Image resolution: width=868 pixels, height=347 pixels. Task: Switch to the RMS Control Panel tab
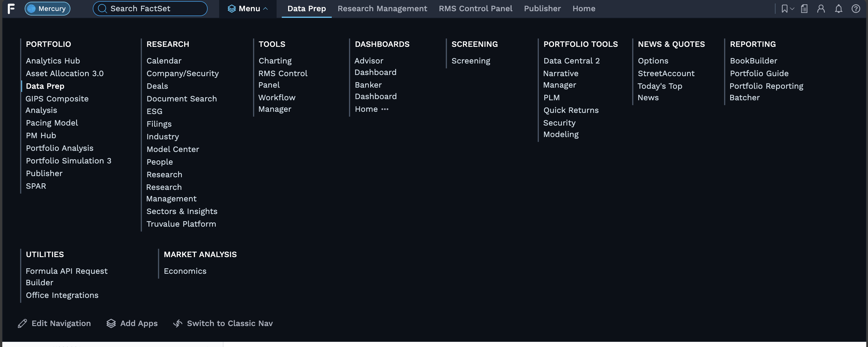point(475,8)
